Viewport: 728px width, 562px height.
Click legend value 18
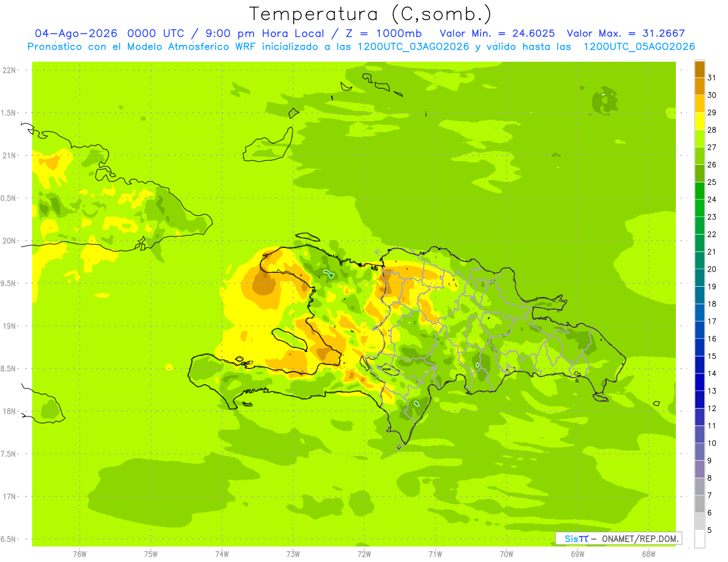click(712, 304)
